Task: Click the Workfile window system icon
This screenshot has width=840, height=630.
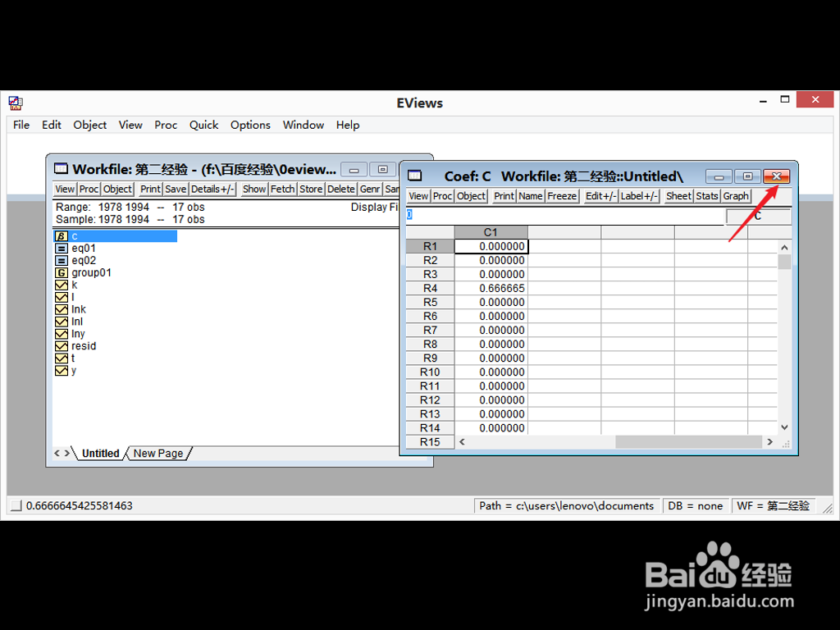Action: [x=61, y=169]
